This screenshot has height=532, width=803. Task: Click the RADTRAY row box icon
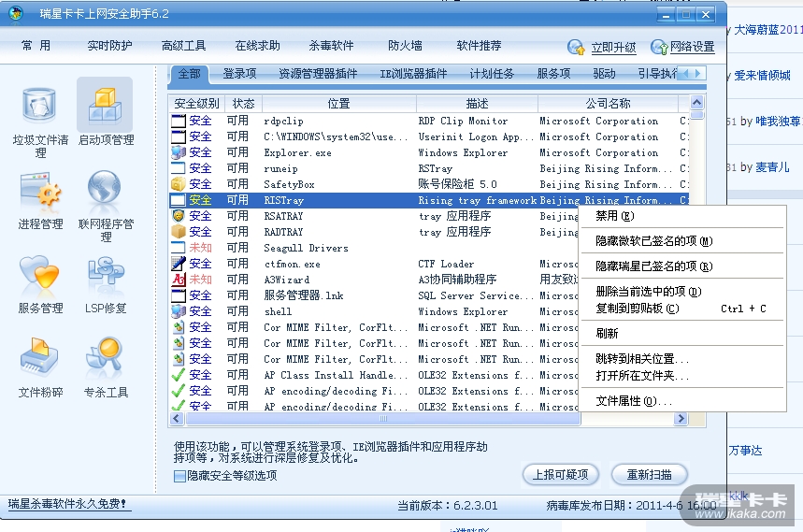[x=179, y=232]
